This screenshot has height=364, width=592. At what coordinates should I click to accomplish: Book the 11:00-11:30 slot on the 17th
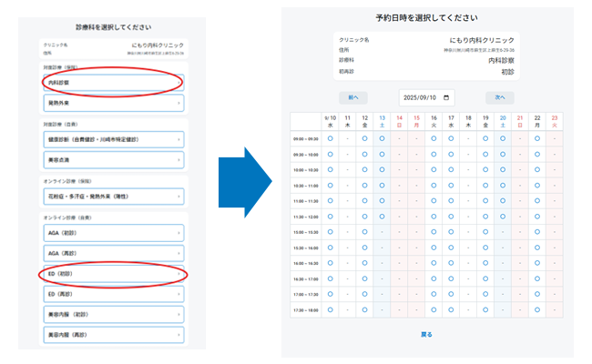451,201
